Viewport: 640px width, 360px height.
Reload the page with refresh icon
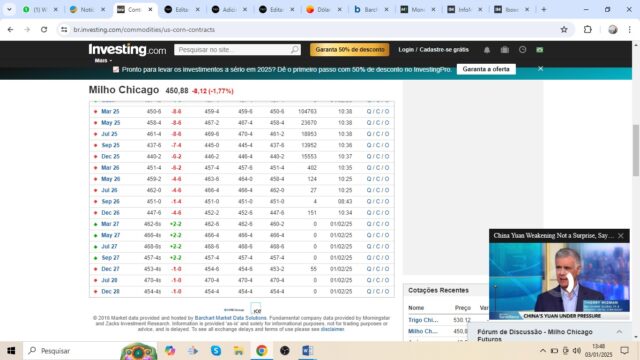point(44,29)
